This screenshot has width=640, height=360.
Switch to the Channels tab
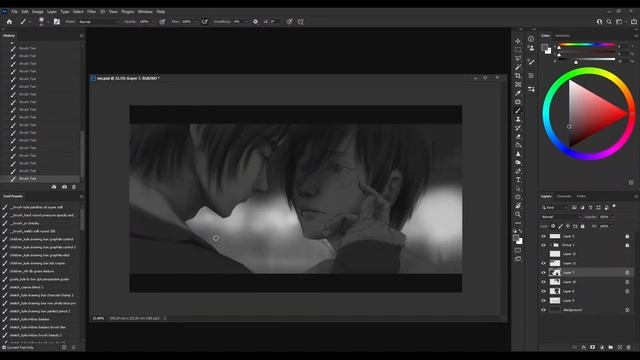click(564, 196)
